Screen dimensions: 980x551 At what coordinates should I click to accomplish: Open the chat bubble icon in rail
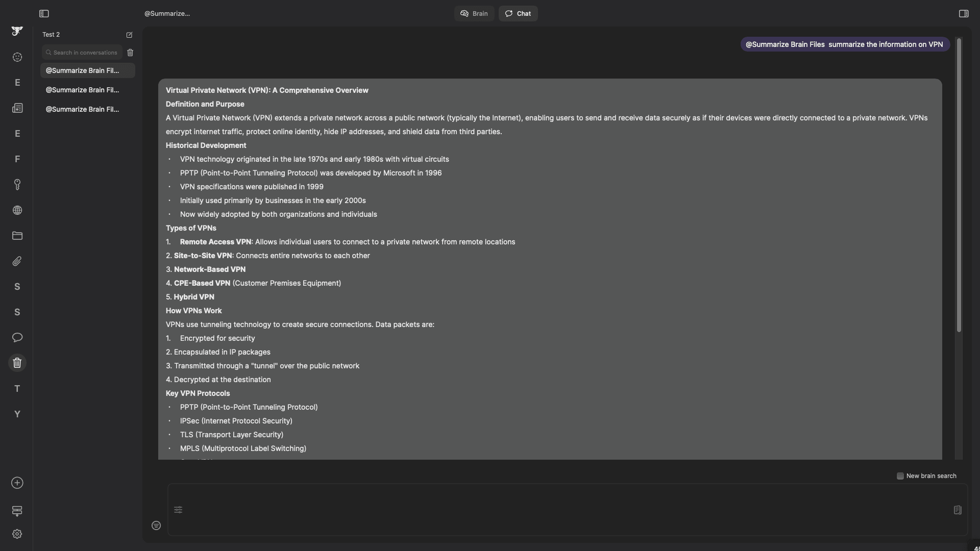tap(17, 338)
